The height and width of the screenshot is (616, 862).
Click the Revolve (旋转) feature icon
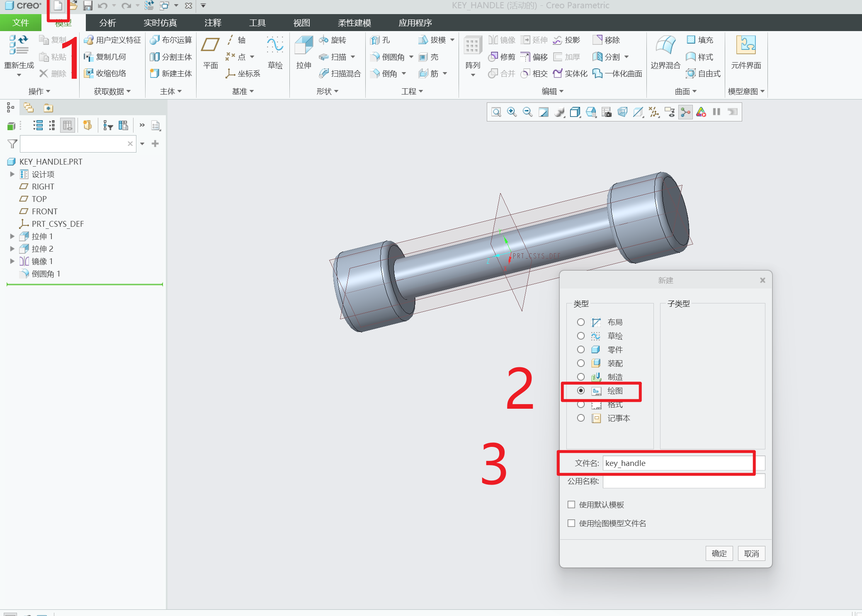click(324, 40)
